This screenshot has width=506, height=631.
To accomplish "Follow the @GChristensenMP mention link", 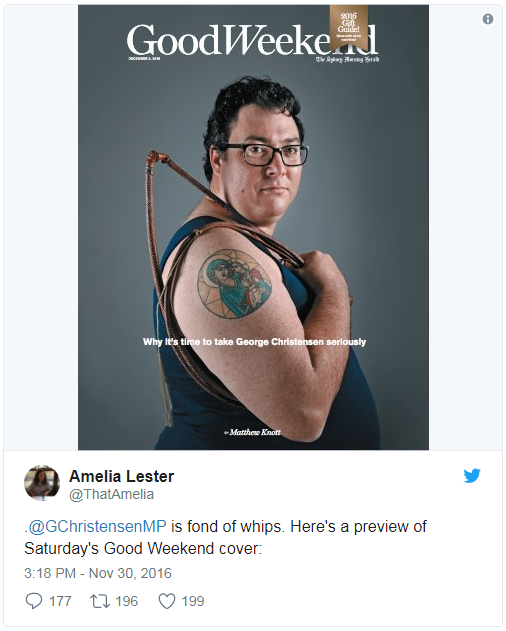I will click(x=97, y=526).
